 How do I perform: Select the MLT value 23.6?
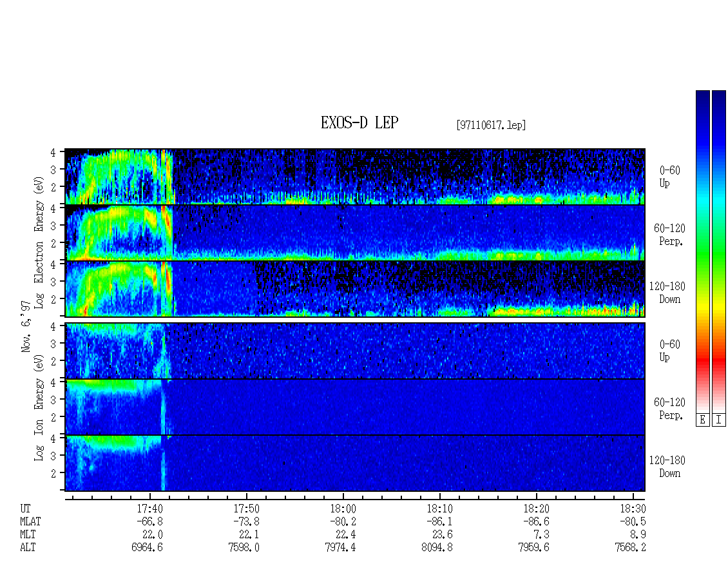point(443,535)
